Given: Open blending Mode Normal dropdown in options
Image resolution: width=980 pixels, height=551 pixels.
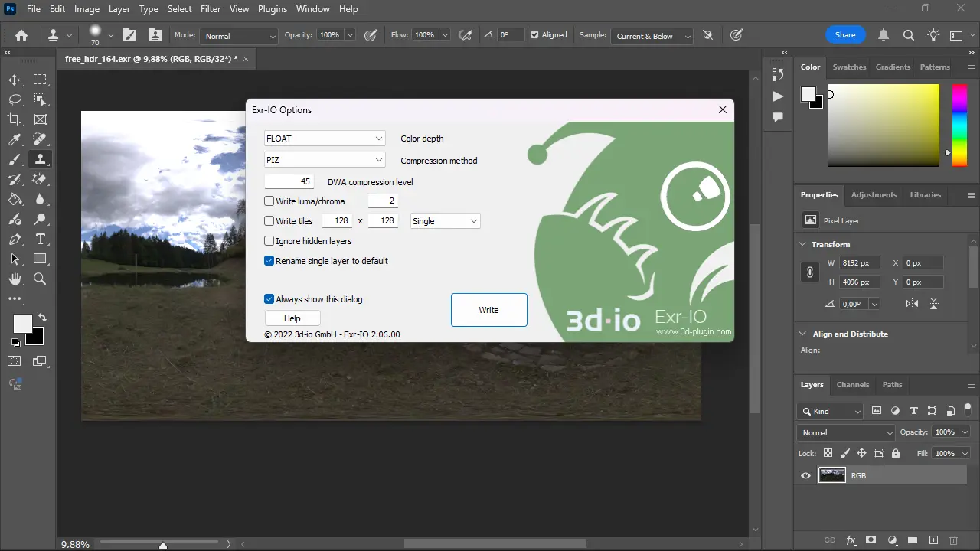Looking at the screenshot, I should click(239, 36).
